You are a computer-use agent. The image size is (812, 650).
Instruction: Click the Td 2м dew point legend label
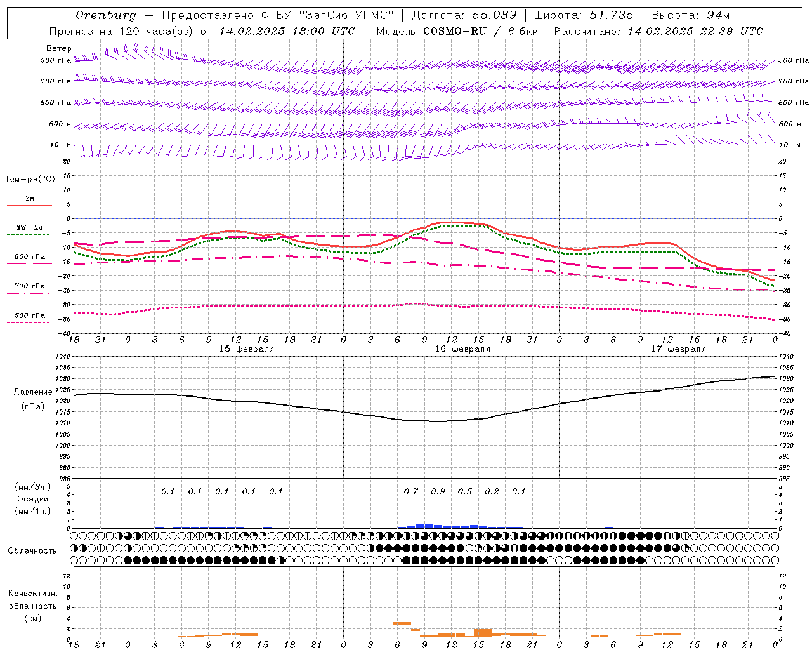point(30,227)
